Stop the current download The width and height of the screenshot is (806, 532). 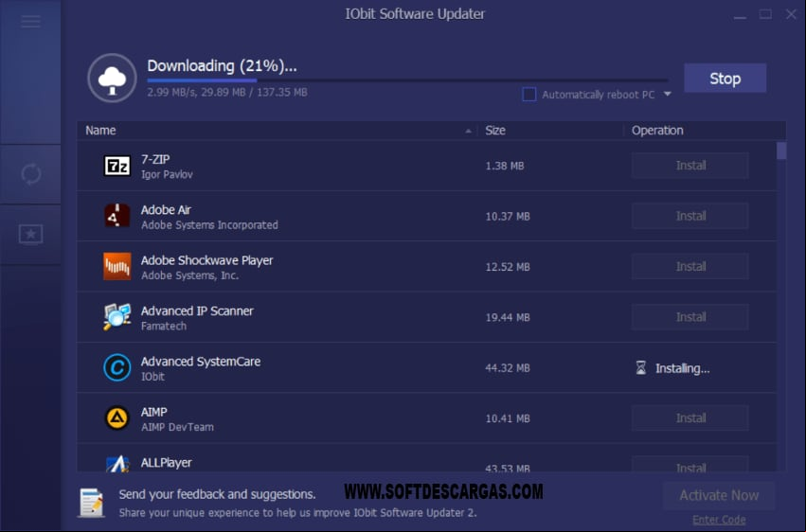[725, 78]
